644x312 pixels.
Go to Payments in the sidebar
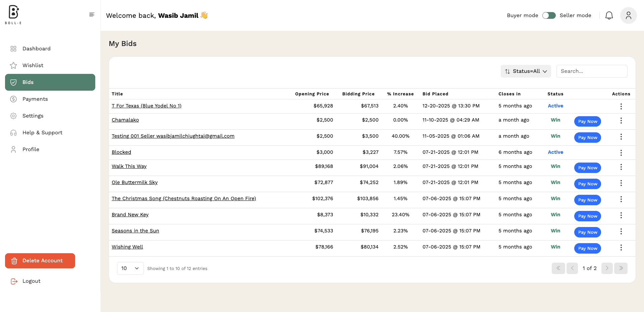(35, 99)
